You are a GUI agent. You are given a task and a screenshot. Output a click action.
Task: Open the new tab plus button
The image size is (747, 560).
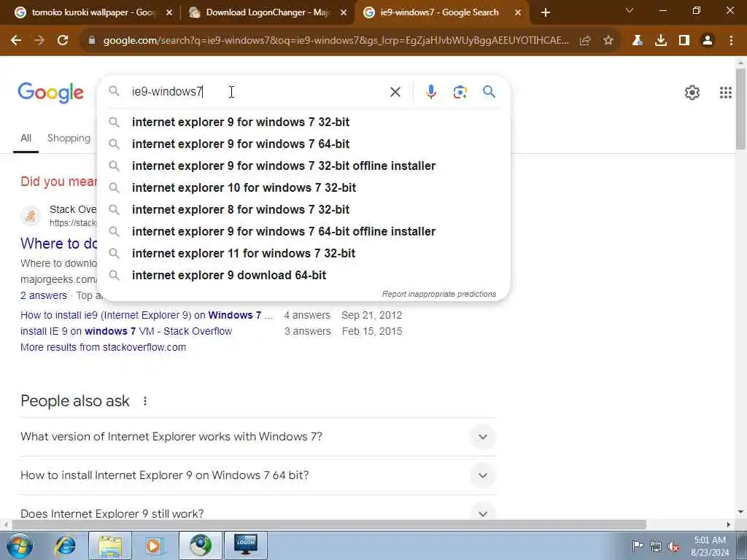click(546, 13)
